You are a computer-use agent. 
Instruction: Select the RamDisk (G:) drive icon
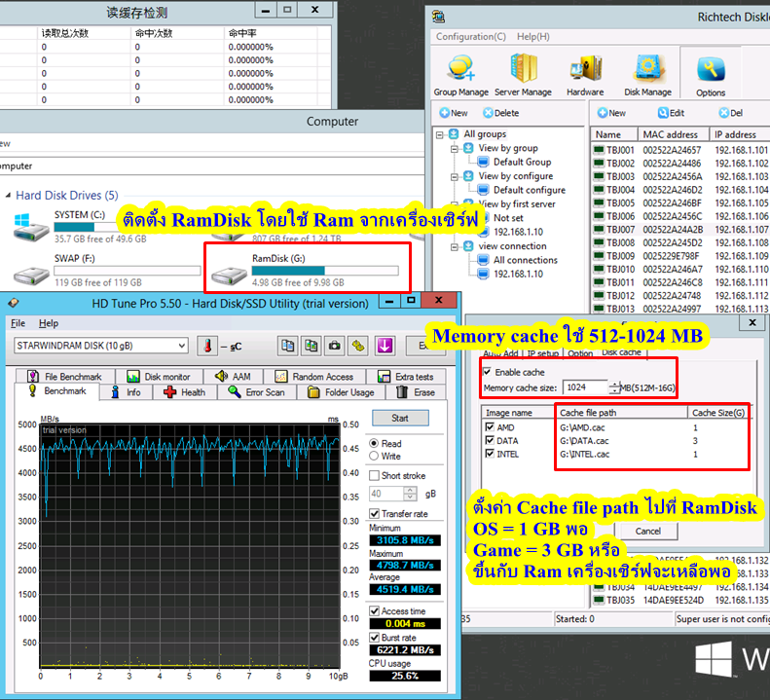229,276
